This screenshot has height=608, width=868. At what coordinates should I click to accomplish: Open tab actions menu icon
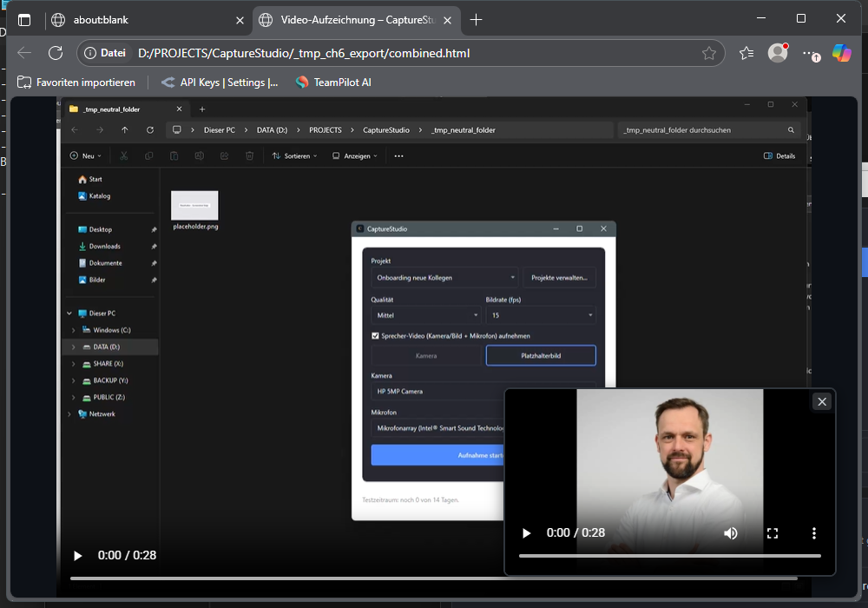click(24, 20)
